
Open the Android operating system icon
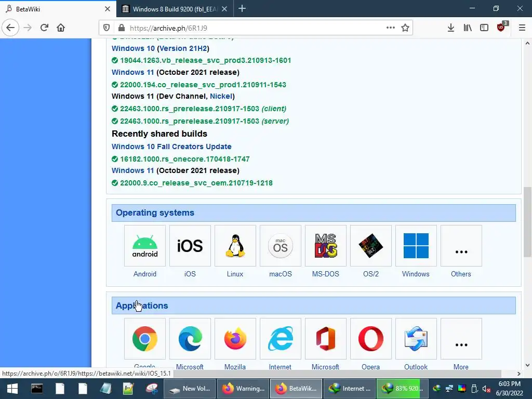click(145, 246)
